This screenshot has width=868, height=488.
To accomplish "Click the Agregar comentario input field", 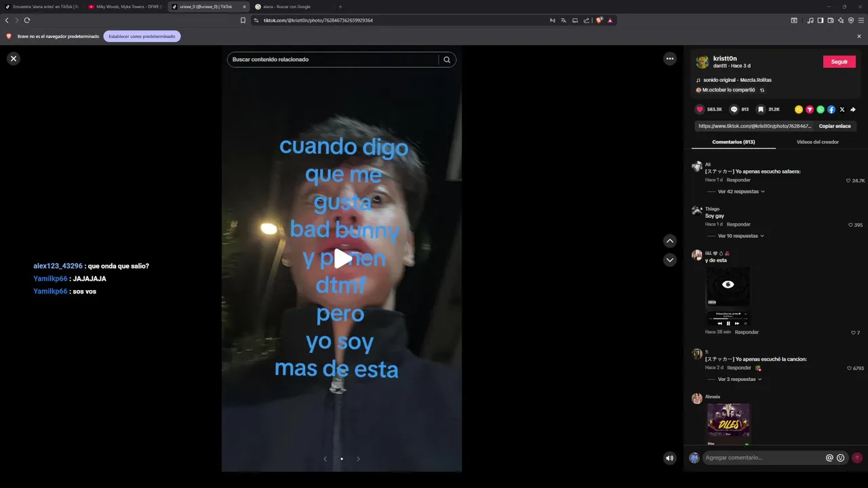I will coord(763,457).
